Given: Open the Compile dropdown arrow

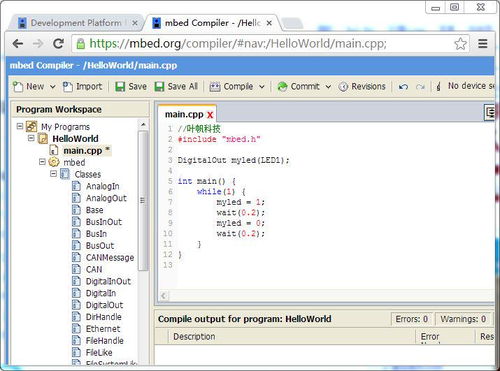Looking at the screenshot, I should [x=262, y=87].
